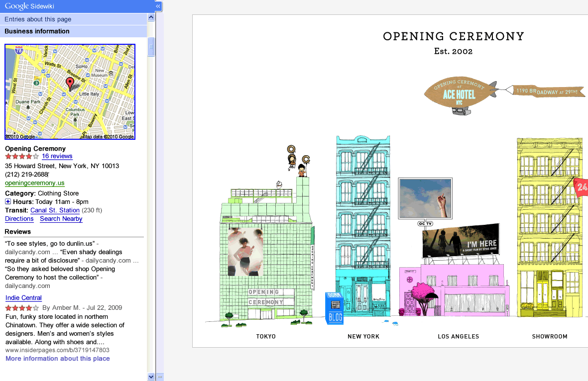Click the red map pin marker
The image size is (588, 381).
point(70,84)
